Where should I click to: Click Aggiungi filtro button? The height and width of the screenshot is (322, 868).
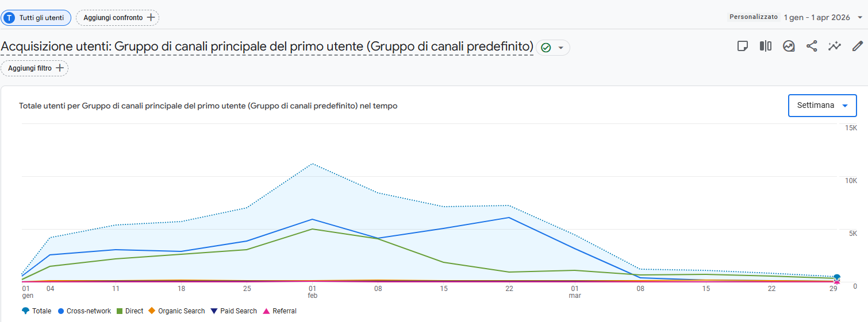(x=34, y=68)
